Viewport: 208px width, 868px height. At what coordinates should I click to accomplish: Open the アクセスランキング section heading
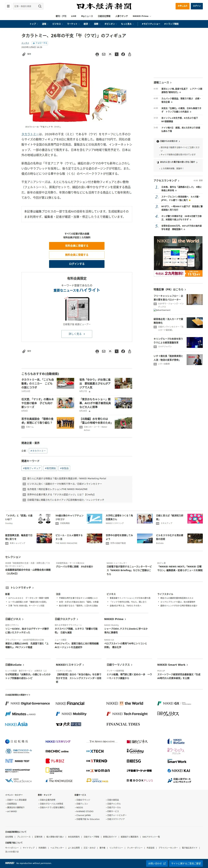point(167,180)
